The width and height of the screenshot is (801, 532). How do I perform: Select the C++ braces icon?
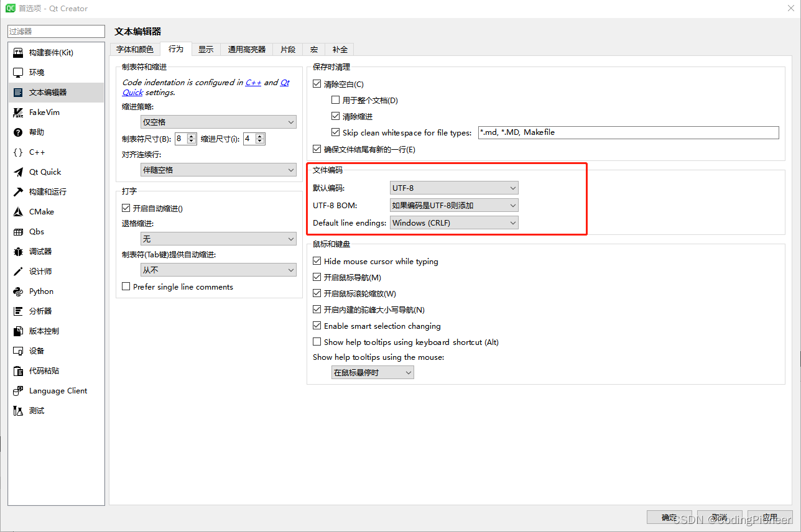pyautogui.click(x=18, y=152)
